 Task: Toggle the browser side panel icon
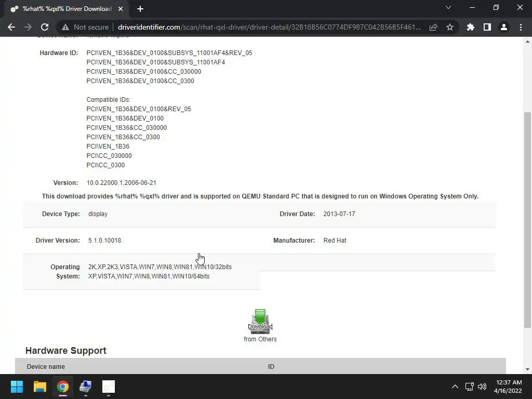(487, 27)
